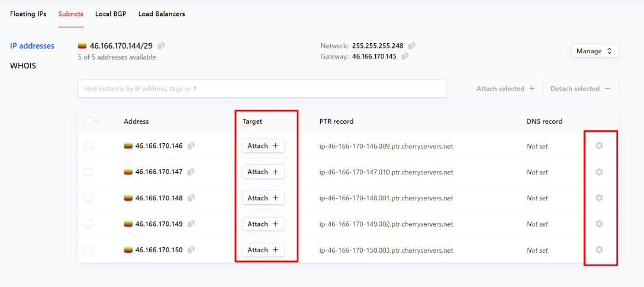The width and height of the screenshot is (644, 287).
Task: Select the 46.166.170.149 row checkbox
Action: click(88, 224)
